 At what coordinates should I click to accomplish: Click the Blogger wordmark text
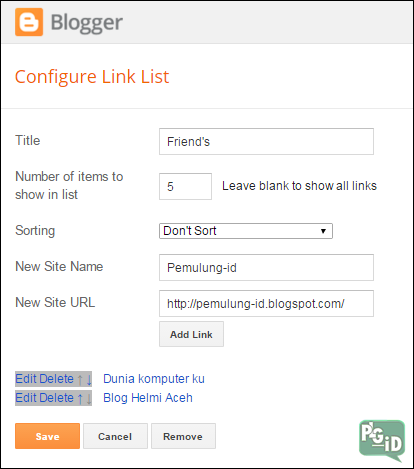click(87, 23)
